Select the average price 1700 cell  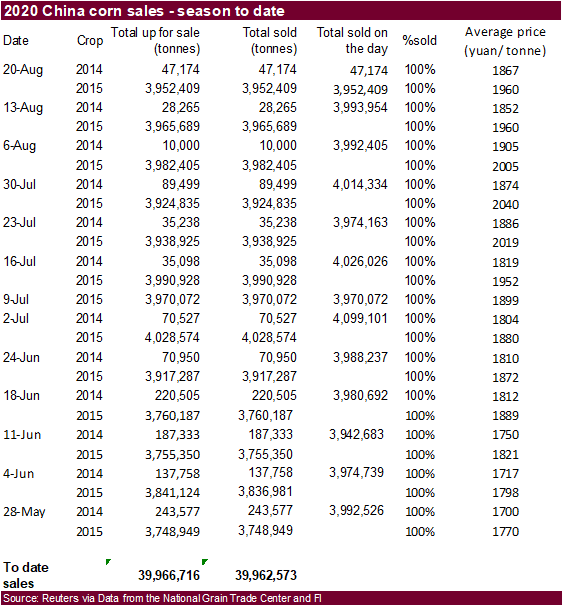505,512
